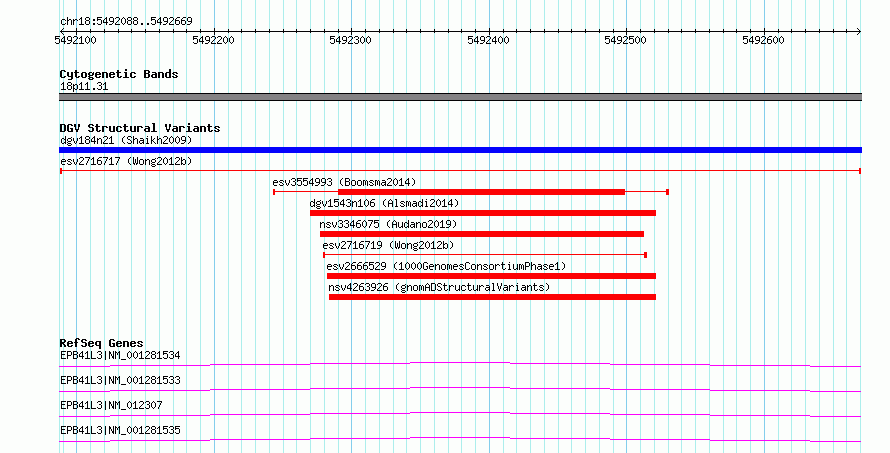Click ruler position label 5492500
Image resolution: width=890 pixels, height=453 pixels.
tap(625, 40)
